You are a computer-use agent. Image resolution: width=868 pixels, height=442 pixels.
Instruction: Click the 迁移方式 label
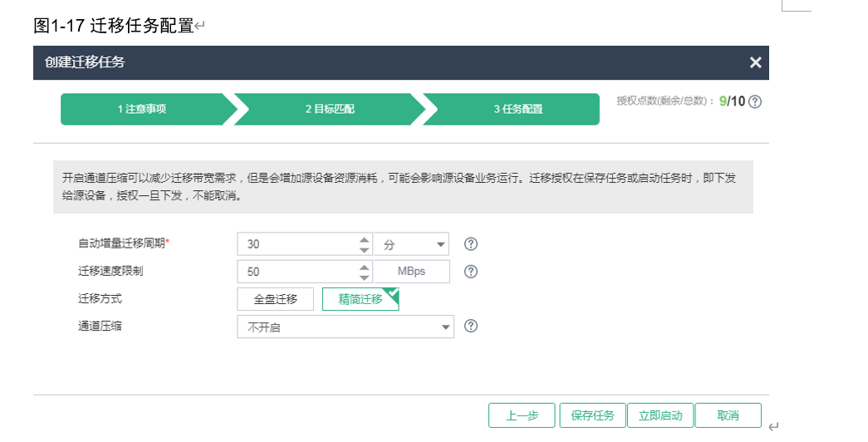coord(100,298)
